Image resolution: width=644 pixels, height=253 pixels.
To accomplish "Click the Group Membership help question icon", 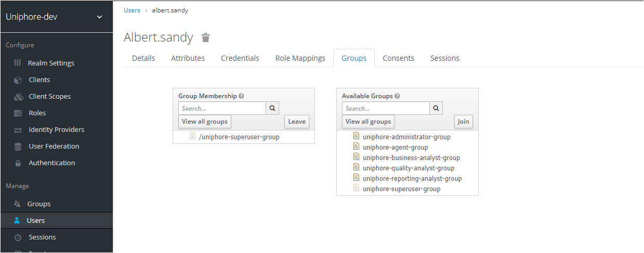I will (242, 96).
